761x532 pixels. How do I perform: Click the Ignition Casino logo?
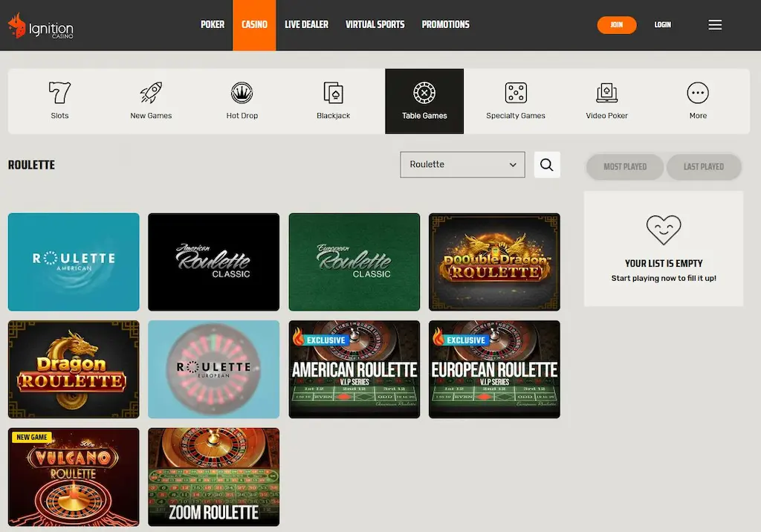tap(41, 26)
